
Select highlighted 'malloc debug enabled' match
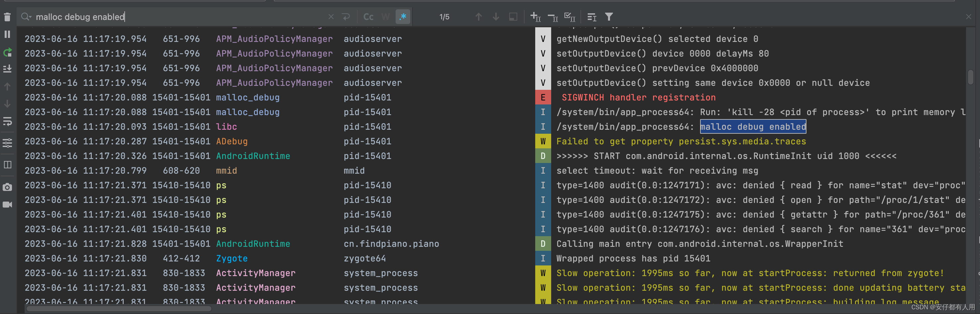click(753, 127)
